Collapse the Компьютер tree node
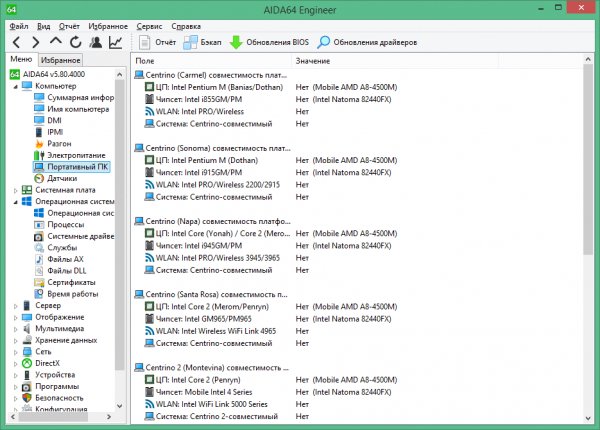This screenshot has width=600, height=430. [16, 86]
